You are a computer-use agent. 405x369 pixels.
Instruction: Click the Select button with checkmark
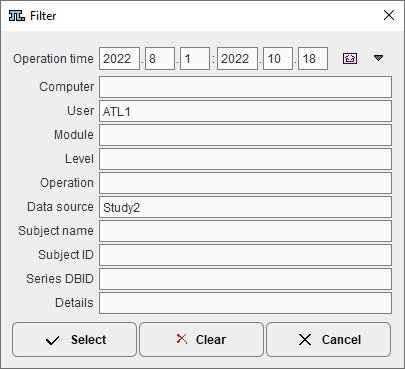click(x=75, y=339)
